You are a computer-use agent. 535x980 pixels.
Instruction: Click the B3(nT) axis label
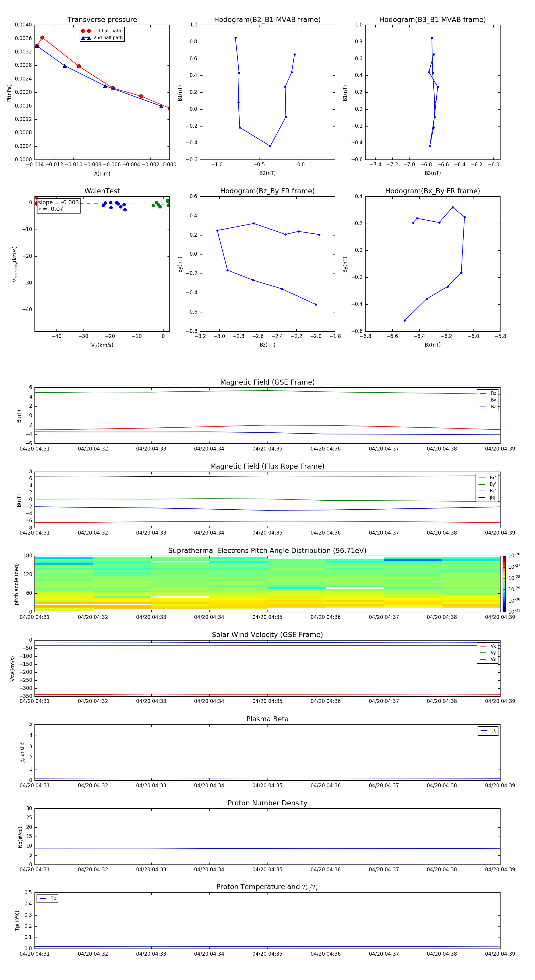(x=432, y=173)
